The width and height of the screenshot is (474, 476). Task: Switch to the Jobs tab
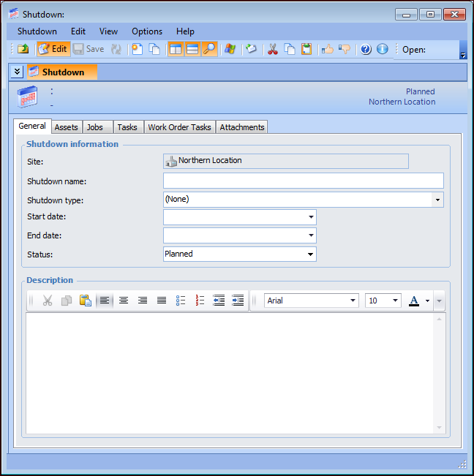(x=97, y=127)
